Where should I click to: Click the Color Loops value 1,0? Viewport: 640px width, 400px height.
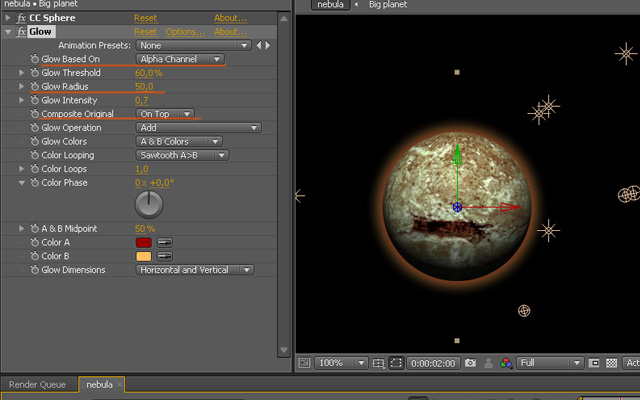tap(142, 169)
